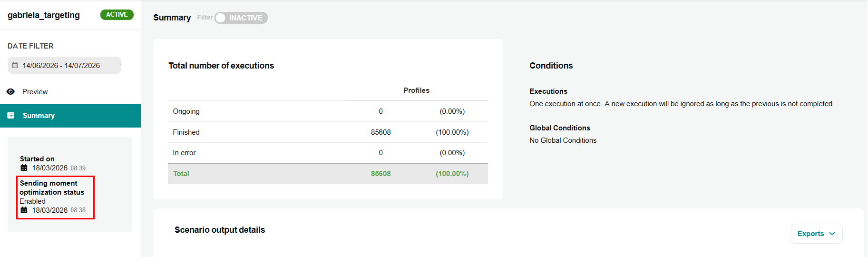
Task: Click the Summary list icon in sidebar
Action: pyautogui.click(x=10, y=116)
